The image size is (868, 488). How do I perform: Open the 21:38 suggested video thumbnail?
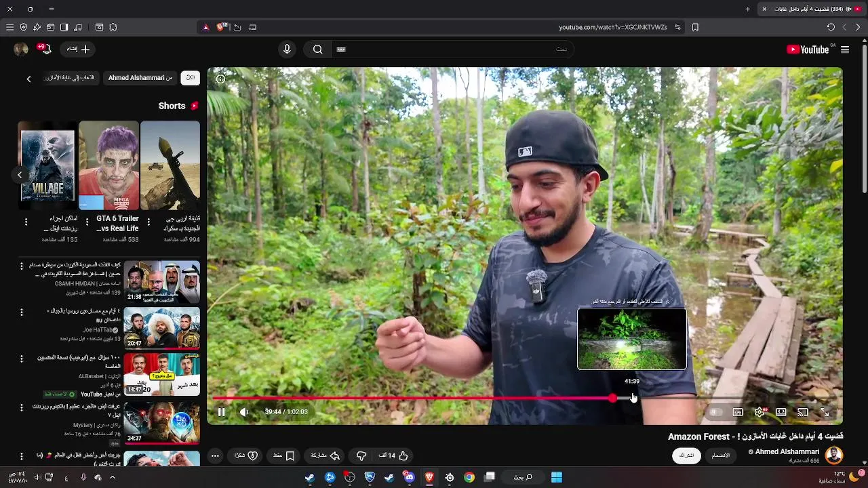pos(162,281)
